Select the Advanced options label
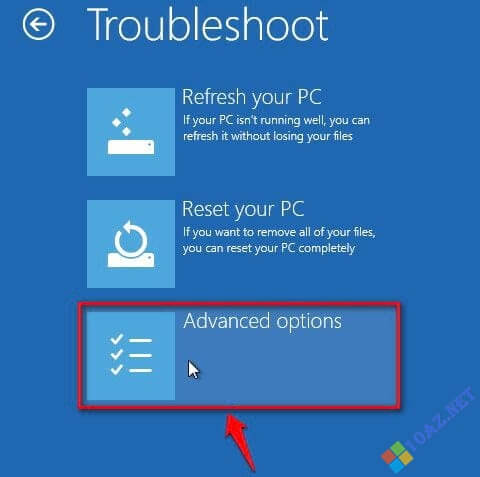Viewport: 480px width, 477px height. (262, 321)
